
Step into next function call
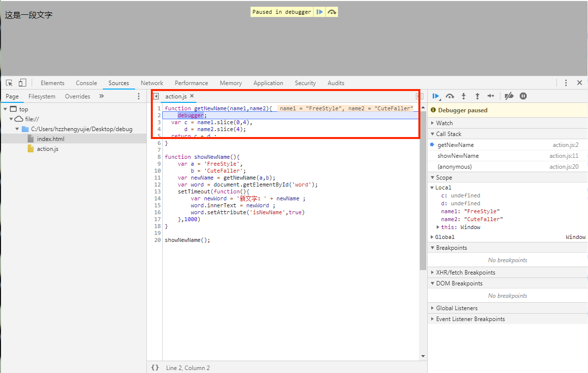click(x=463, y=96)
